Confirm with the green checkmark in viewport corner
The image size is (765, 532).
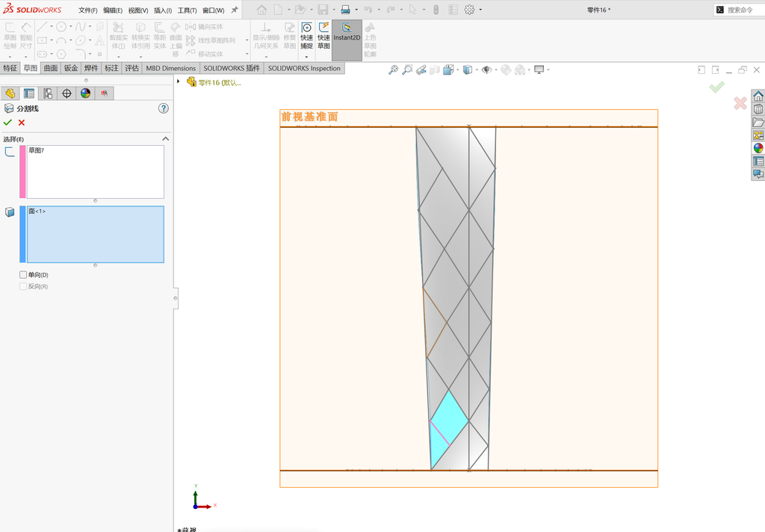(x=716, y=87)
